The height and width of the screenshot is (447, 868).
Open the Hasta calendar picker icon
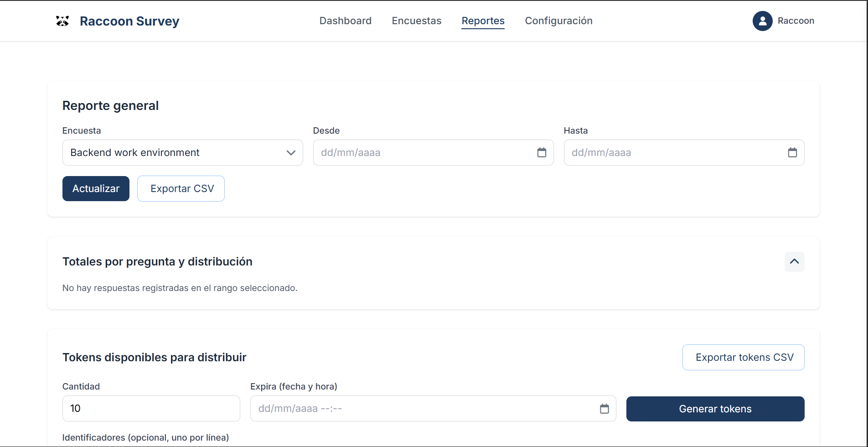792,153
